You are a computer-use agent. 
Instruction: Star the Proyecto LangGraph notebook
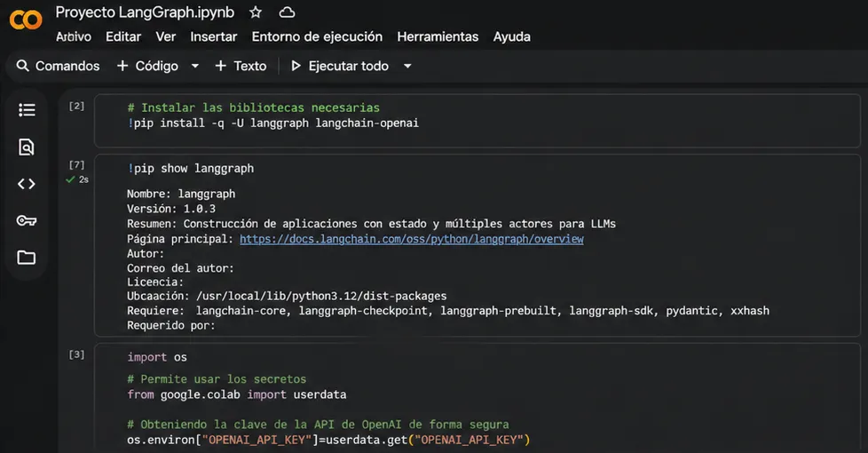(x=256, y=12)
